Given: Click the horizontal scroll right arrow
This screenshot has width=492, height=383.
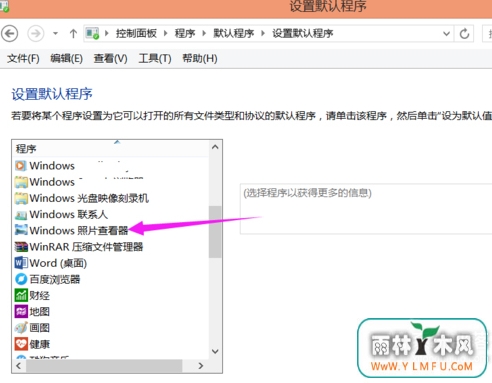Looking at the screenshot, I should 200,366.
